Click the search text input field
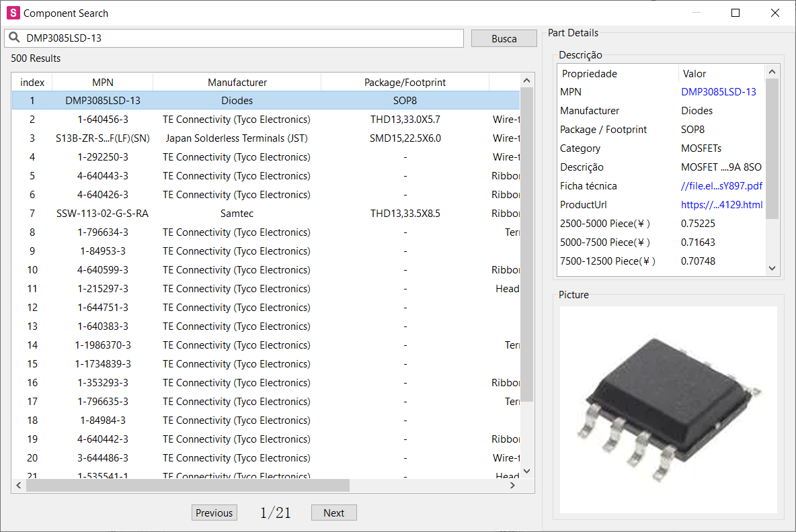The image size is (796, 532). 233,38
